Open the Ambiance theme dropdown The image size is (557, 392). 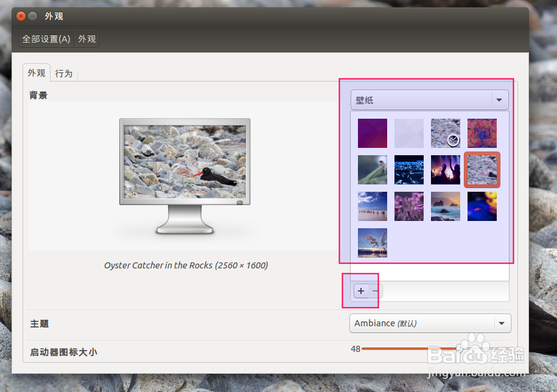click(x=429, y=323)
